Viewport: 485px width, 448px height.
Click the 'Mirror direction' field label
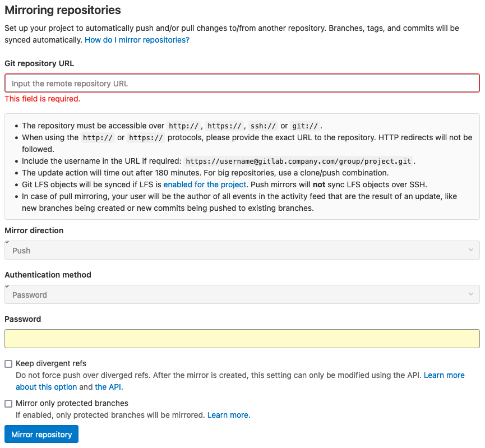point(34,230)
